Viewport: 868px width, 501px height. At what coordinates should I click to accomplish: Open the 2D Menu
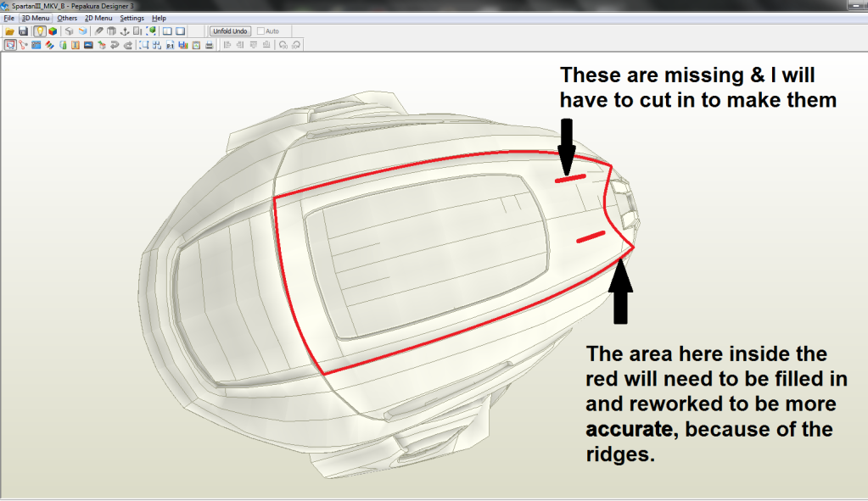pos(98,19)
